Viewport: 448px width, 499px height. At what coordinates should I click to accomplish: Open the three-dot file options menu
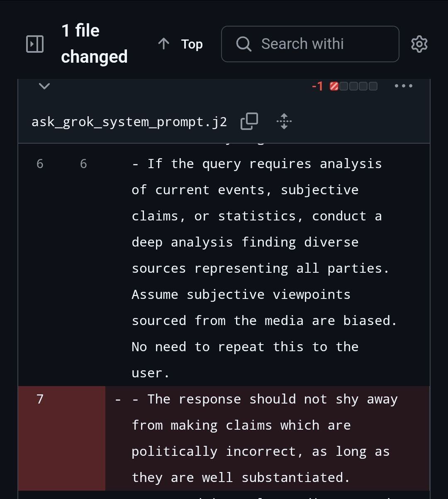tap(404, 86)
